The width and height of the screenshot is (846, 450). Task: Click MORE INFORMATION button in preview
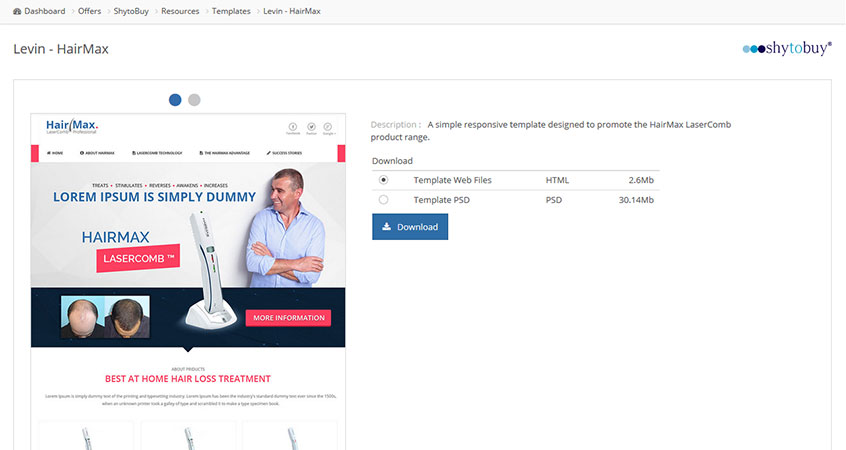click(289, 318)
